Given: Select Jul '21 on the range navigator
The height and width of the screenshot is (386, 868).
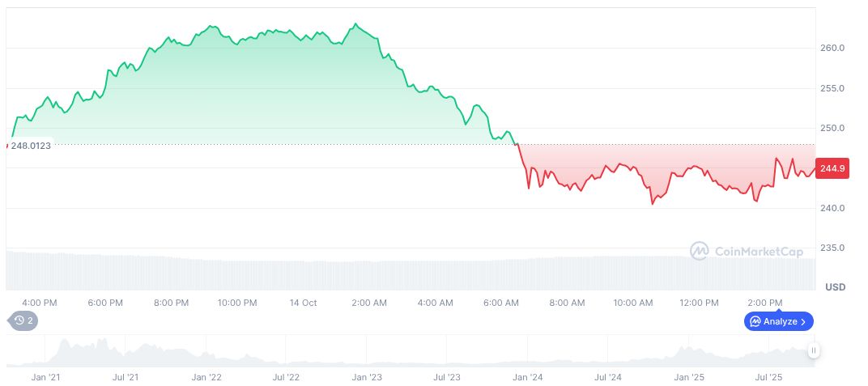Looking at the screenshot, I should (125, 377).
